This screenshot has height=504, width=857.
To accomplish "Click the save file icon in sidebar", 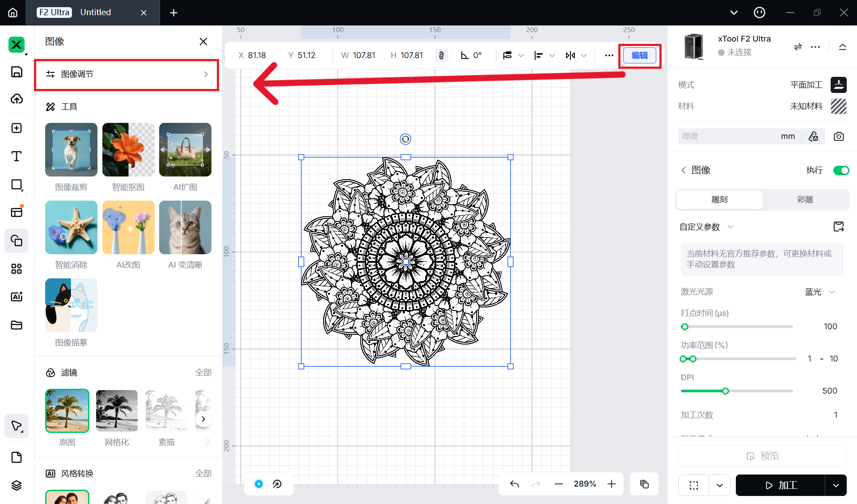I will click(x=17, y=72).
